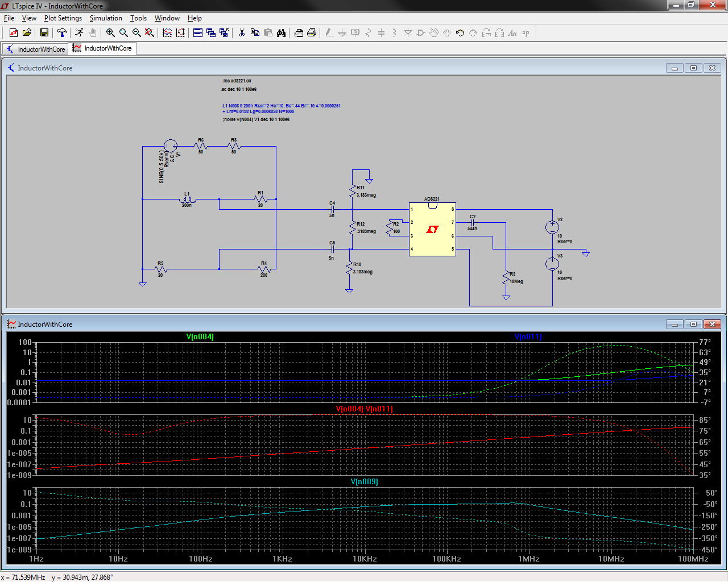Open the Plot Settings menu
This screenshot has height=582, width=728.
(63, 18)
